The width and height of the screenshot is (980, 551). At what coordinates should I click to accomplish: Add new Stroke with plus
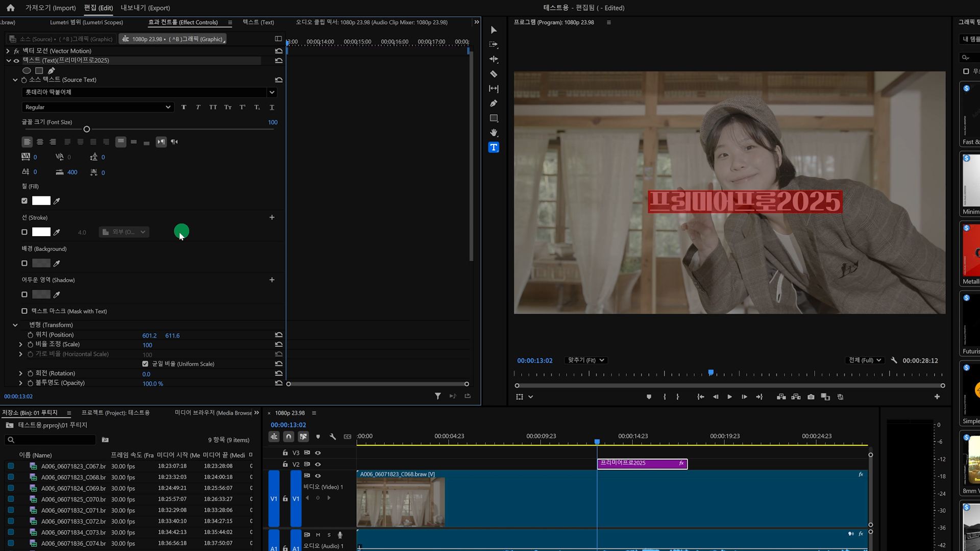272,217
